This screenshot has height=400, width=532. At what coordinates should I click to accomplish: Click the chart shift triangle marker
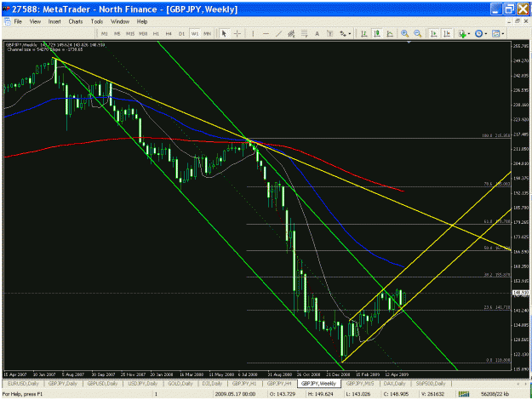point(409,42)
